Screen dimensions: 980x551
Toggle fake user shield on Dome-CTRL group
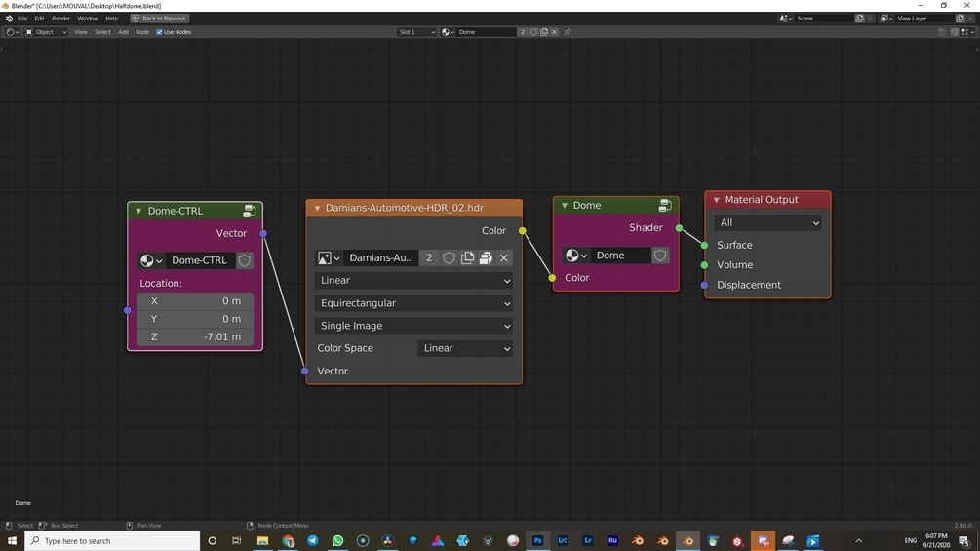(x=245, y=260)
